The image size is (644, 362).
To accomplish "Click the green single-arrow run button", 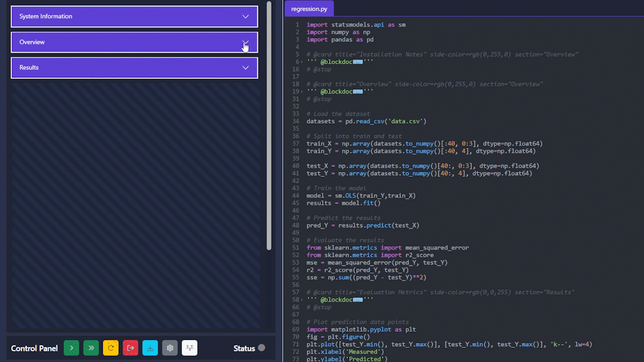I will click(71, 348).
